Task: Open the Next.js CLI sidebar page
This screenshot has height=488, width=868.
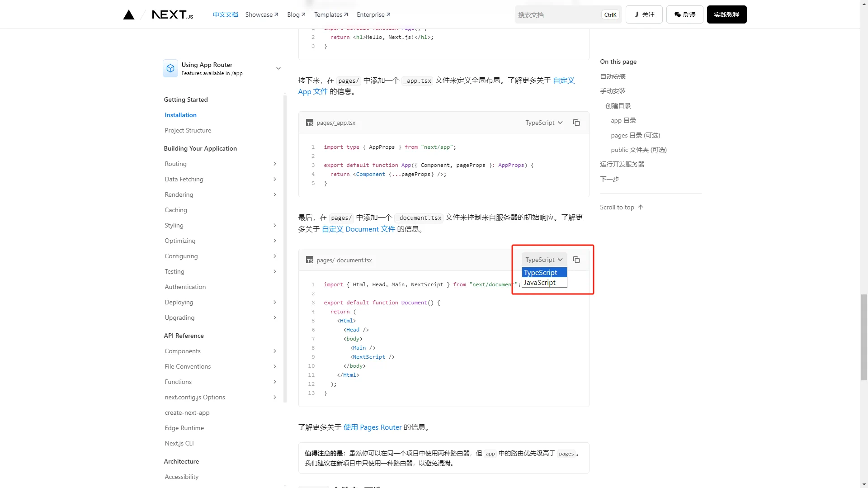Action: [179, 443]
